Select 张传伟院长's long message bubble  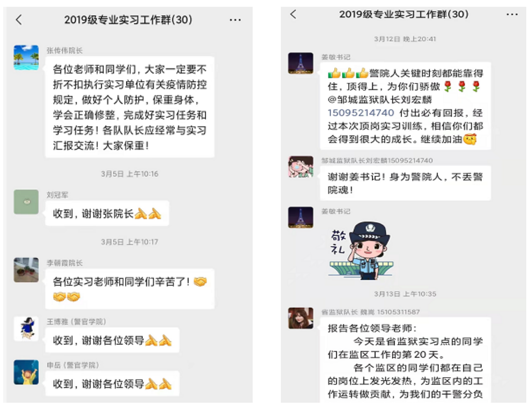pyautogui.click(x=130, y=107)
